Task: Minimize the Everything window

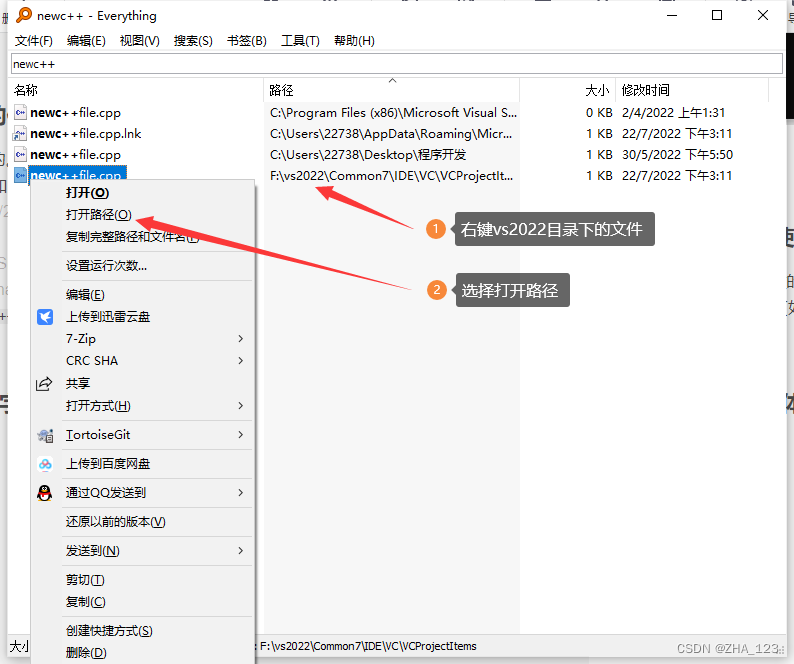Action: (672, 15)
